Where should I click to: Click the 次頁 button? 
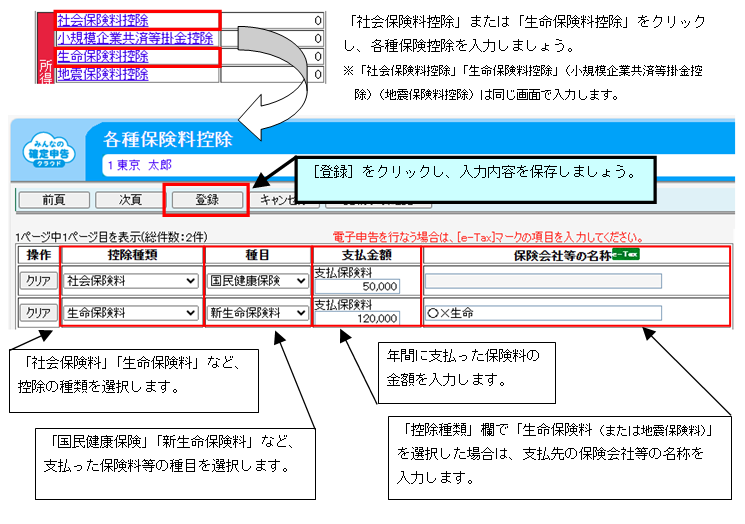click(x=130, y=200)
